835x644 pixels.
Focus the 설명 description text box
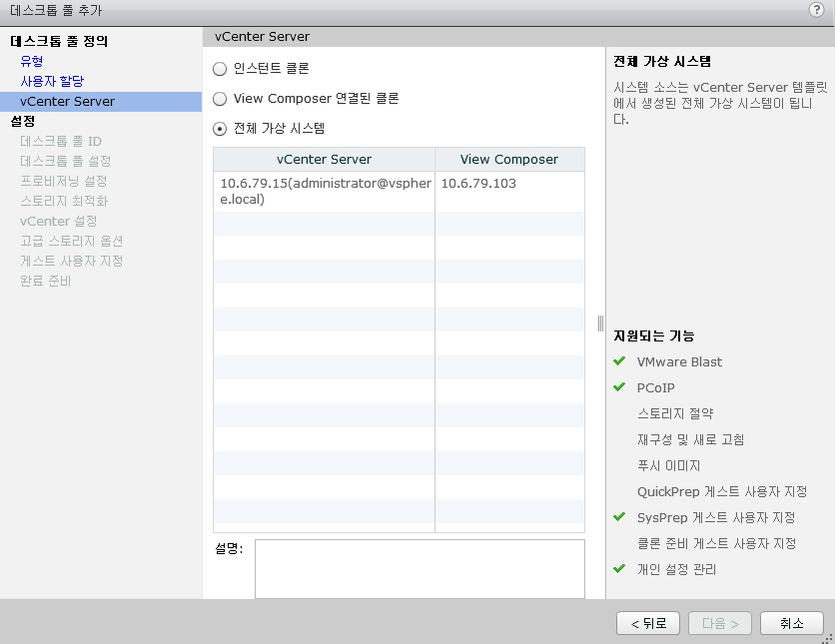[x=419, y=569]
